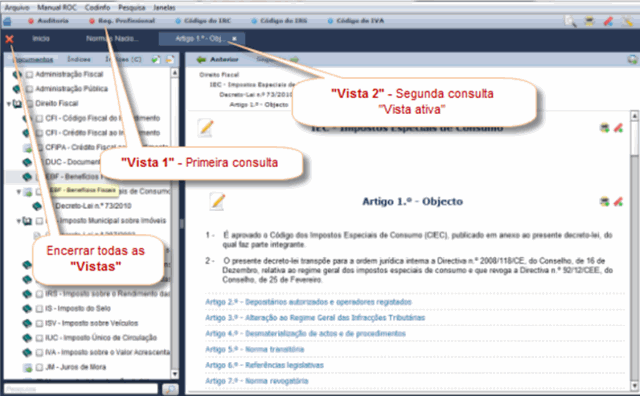This screenshot has width=640, height=396.
Task: Click the green Anterior arrow icon
Action: (x=201, y=60)
